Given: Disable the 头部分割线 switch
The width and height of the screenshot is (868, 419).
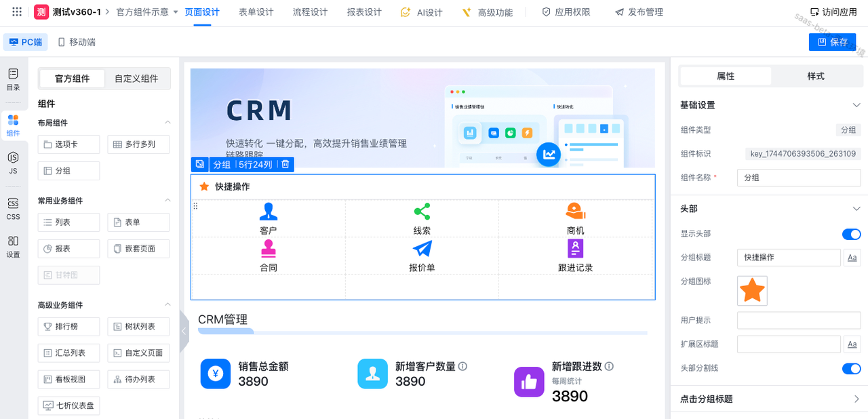Looking at the screenshot, I should click(x=851, y=369).
